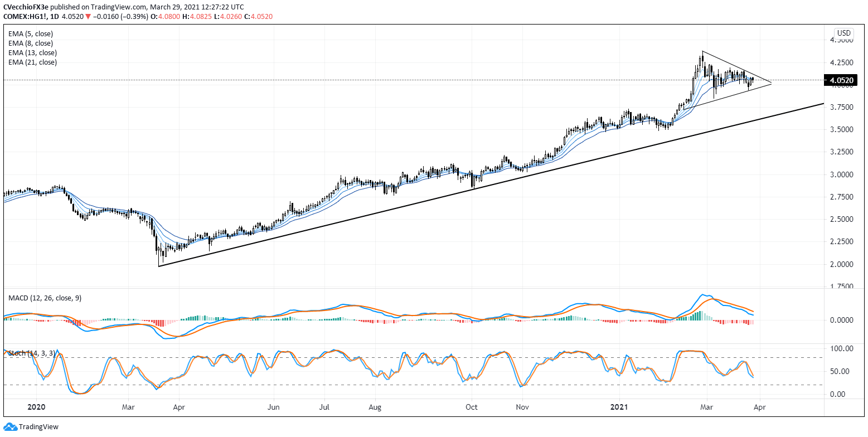Click the Aug label on the time axis
The width and height of the screenshot is (868, 437).
pyautogui.click(x=375, y=407)
